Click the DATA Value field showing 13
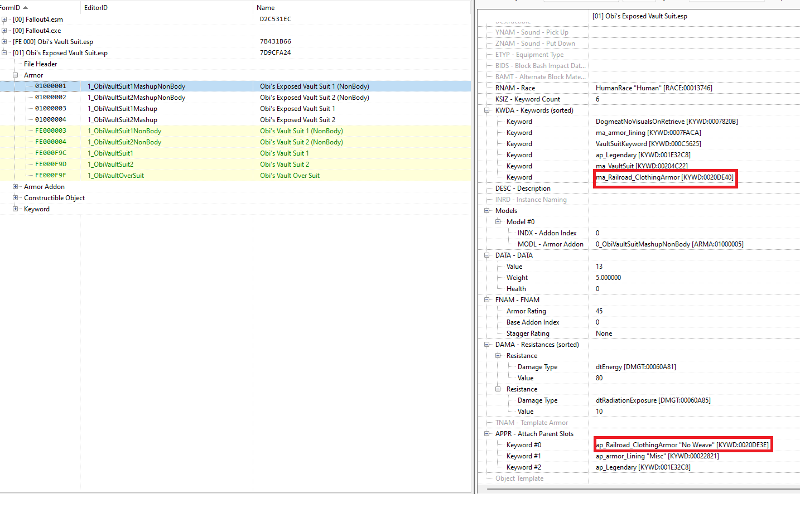800x532 pixels. [599, 267]
